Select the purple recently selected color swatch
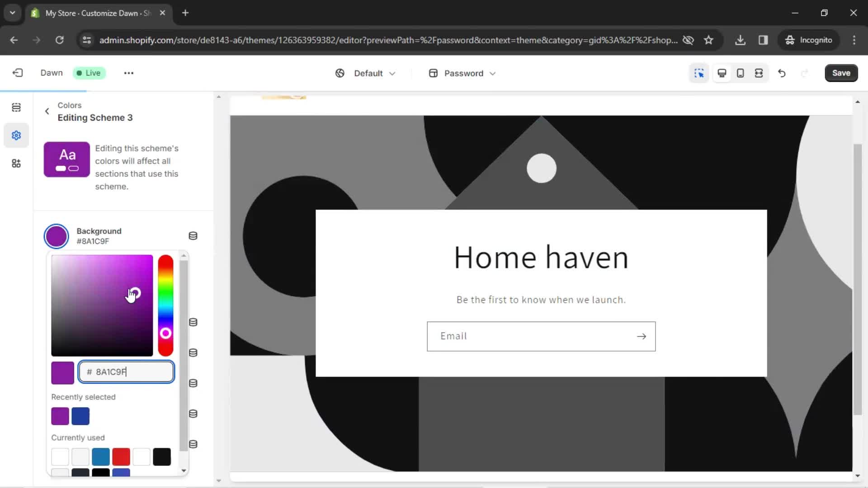The width and height of the screenshot is (868, 488). [x=60, y=416]
